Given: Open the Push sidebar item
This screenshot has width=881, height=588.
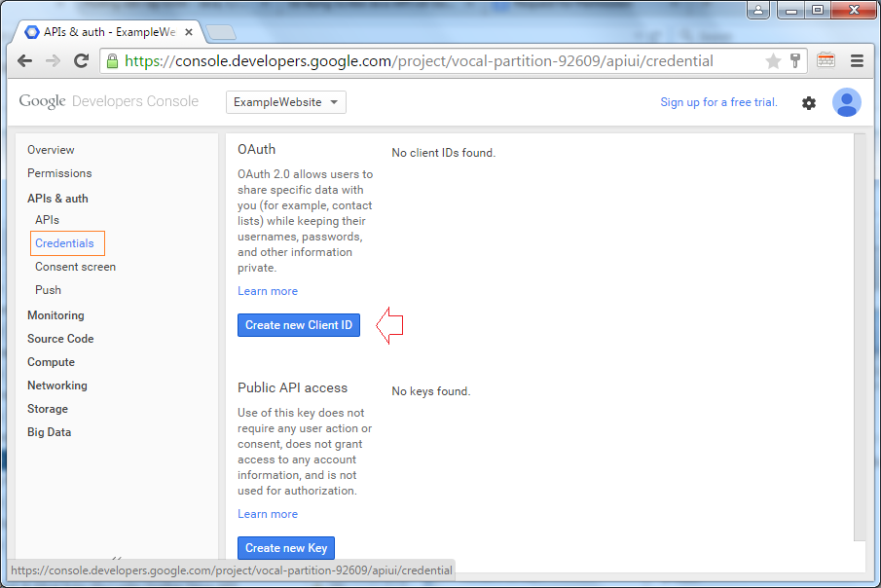Looking at the screenshot, I should tap(49, 290).
